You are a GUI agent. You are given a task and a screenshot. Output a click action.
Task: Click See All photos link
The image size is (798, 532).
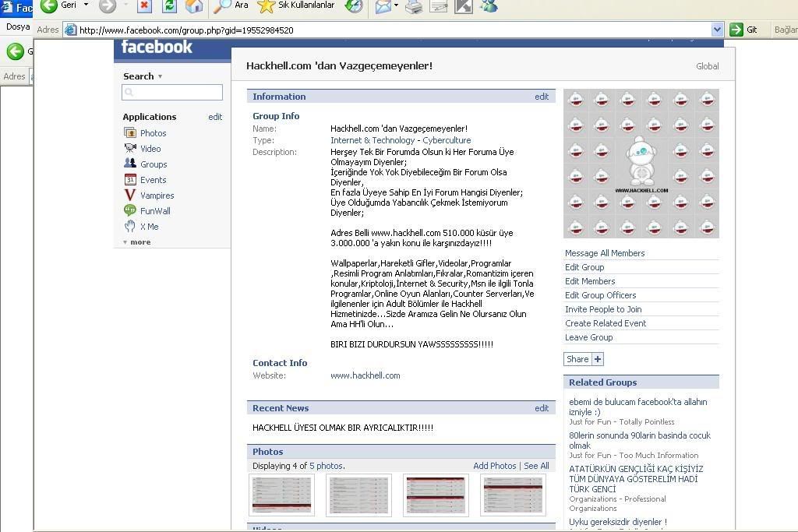pos(536,466)
